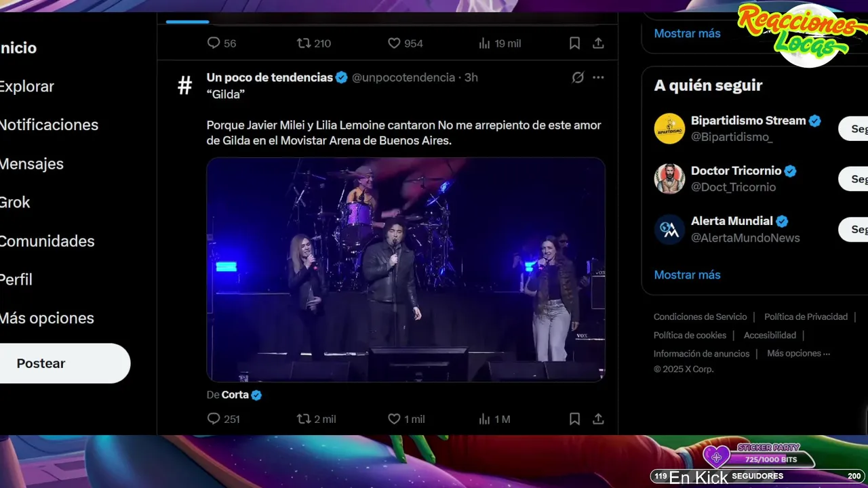Click the hashtag avatar of Un poco de tendencias
Image resolution: width=868 pixels, height=488 pixels.
click(184, 85)
